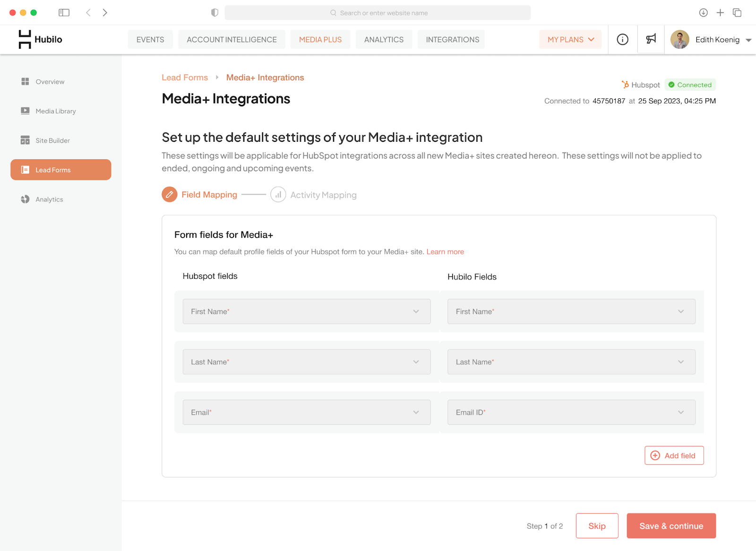Select Media Library in the sidebar

(61, 111)
